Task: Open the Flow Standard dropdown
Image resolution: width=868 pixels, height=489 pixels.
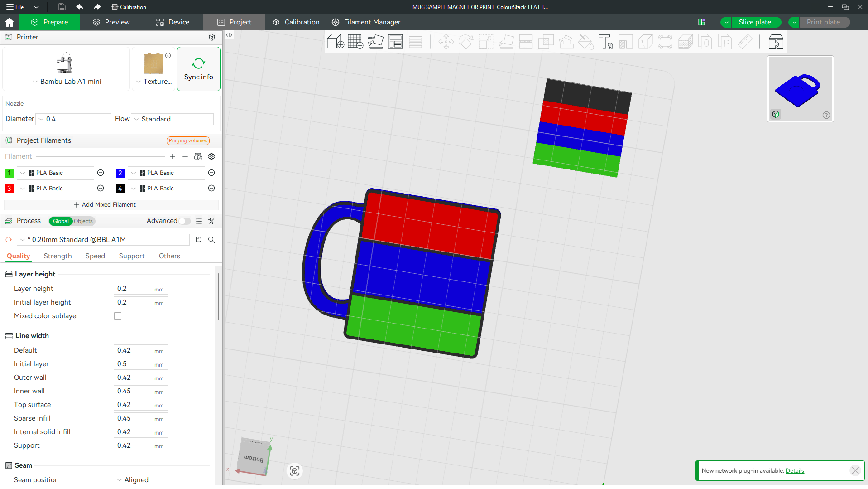Action: click(x=172, y=119)
